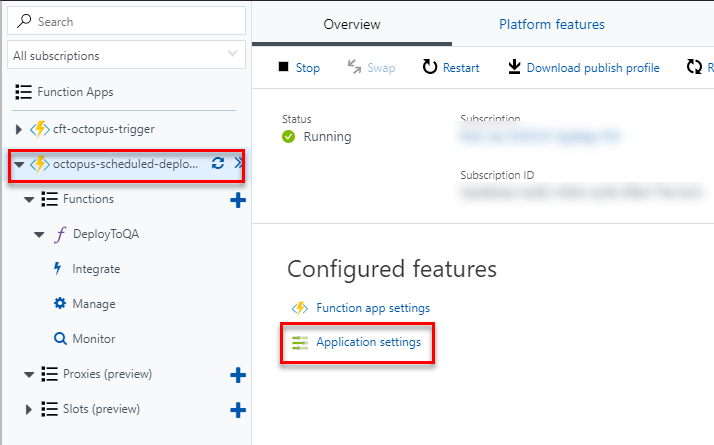Open the DeployToQA function
Viewport: 714px width, 445px height.
point(106,234)
